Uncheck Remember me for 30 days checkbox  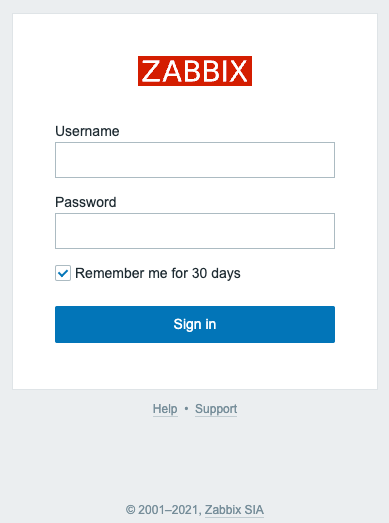(x=63, y=273)
